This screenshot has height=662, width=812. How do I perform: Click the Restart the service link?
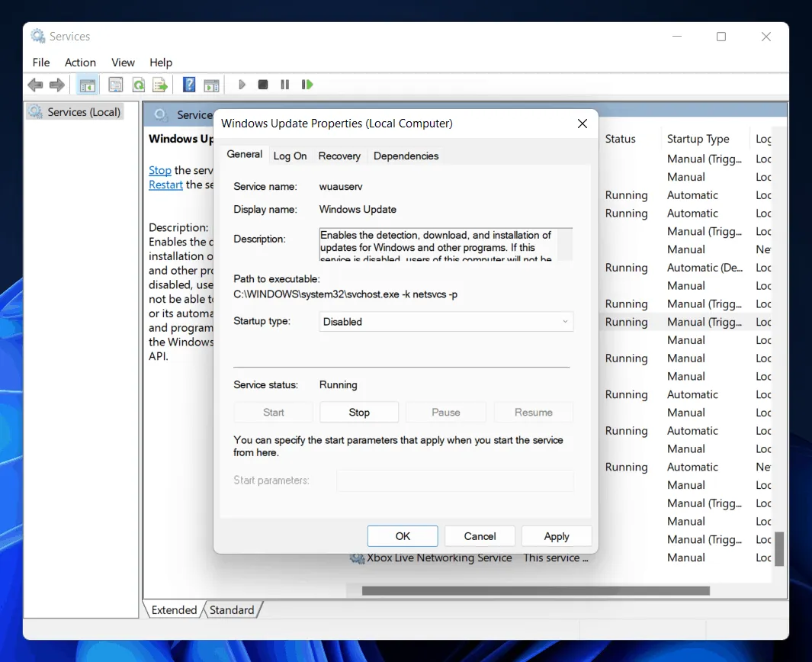click(165, 185)
